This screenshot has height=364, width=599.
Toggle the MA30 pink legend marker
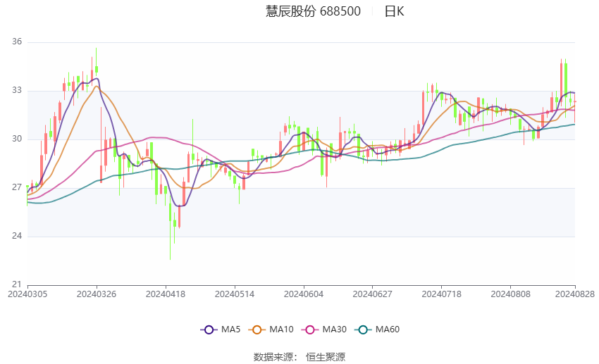(310, 330)
